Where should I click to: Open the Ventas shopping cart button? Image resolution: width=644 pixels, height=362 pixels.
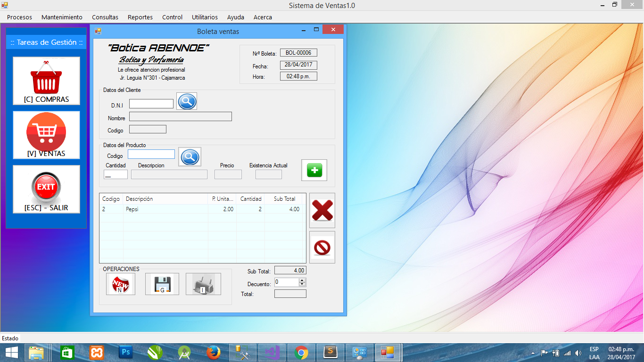(46, 135)
